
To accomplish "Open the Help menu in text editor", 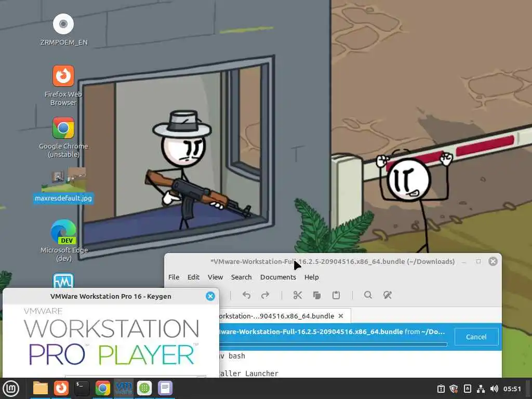I will coord(312,277).
